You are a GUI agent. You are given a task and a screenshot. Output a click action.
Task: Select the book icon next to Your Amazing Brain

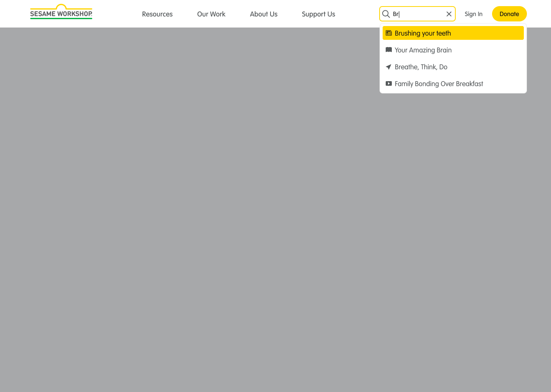point(389,50)
